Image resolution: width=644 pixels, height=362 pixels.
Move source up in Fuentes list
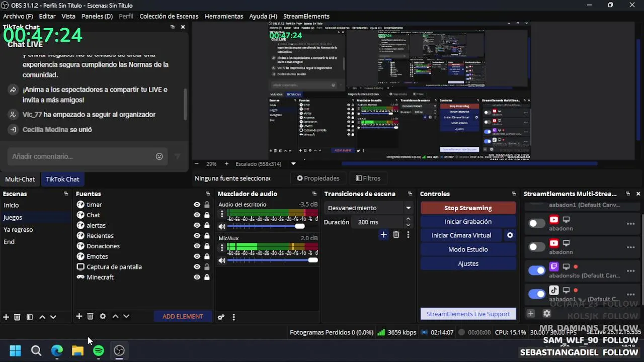pyautogui.click(x=115, y=316)
